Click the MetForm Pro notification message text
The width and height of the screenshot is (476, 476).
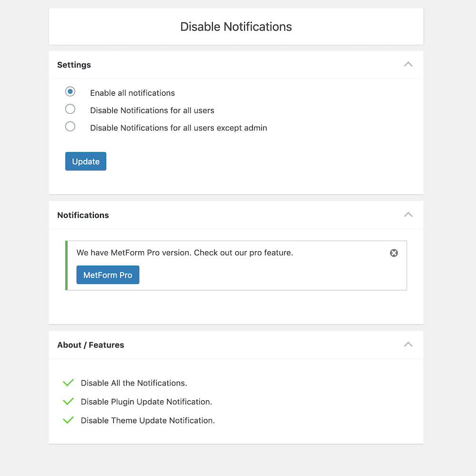pyautogui.click(x=184, y=253)
